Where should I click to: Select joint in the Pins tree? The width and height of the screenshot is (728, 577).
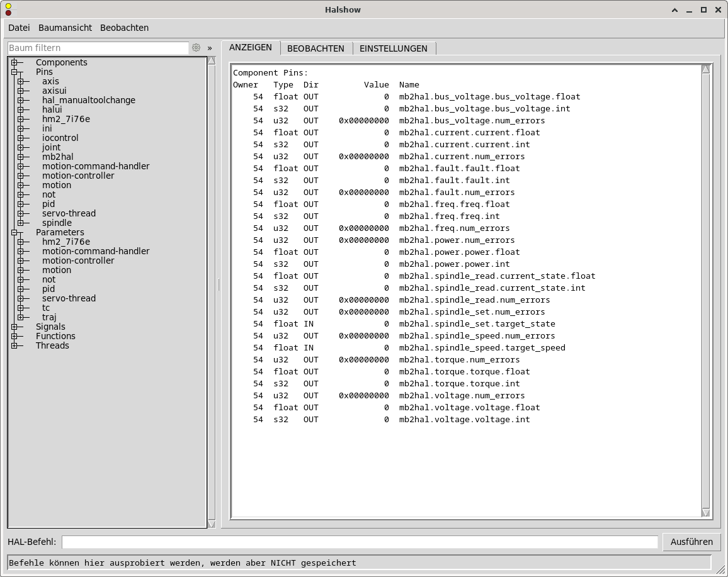coord(51,147)
